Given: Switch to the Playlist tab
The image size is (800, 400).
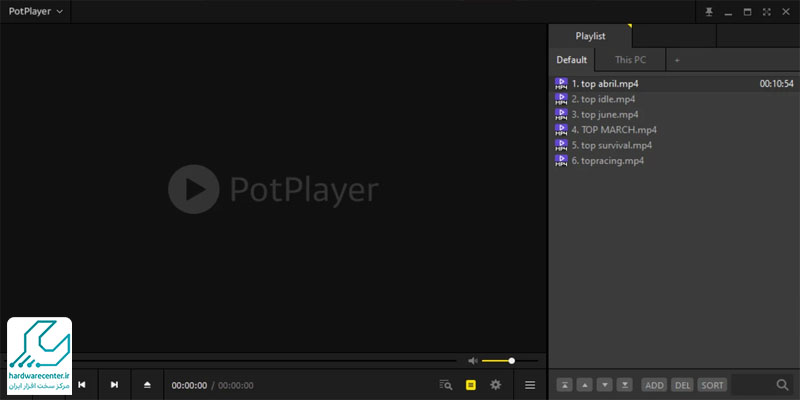Looking at the screenshot, I should point(590,36).
